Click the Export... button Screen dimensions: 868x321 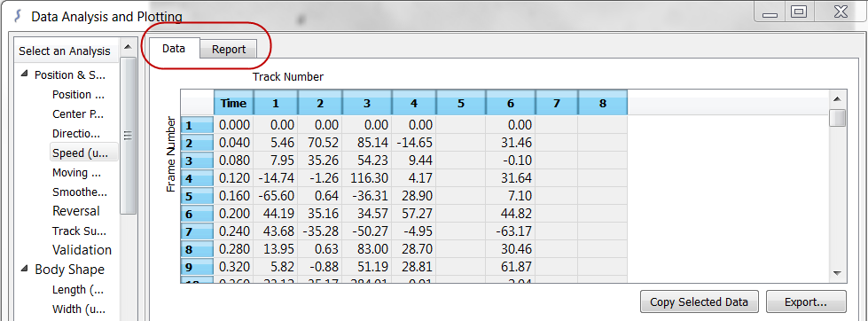coord(806,302)
